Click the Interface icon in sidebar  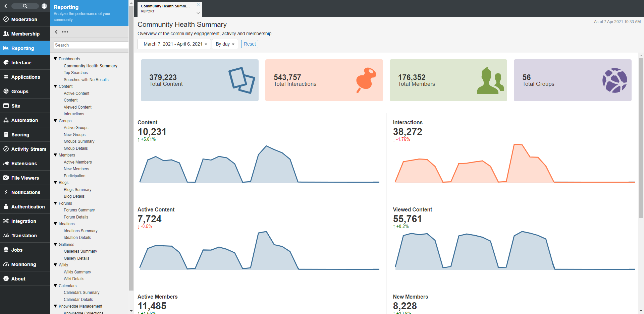click(x=6, y=63)
